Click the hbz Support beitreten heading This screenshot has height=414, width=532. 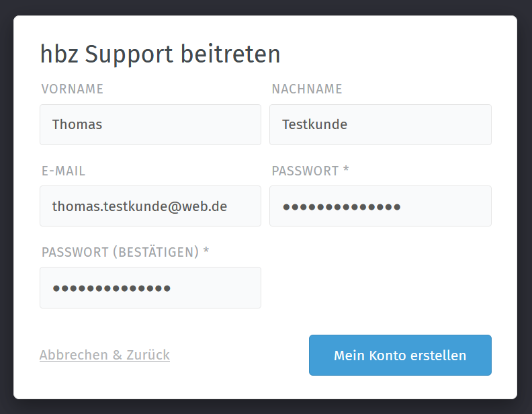(x=161, y=54)
